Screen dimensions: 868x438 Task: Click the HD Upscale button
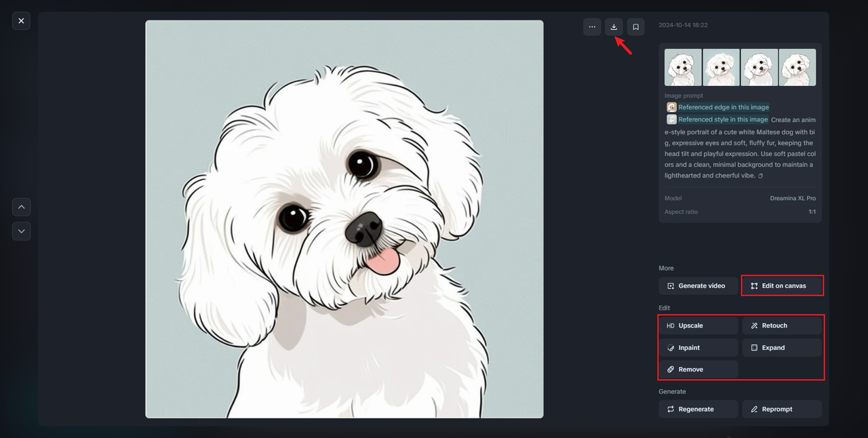(698, 325)
